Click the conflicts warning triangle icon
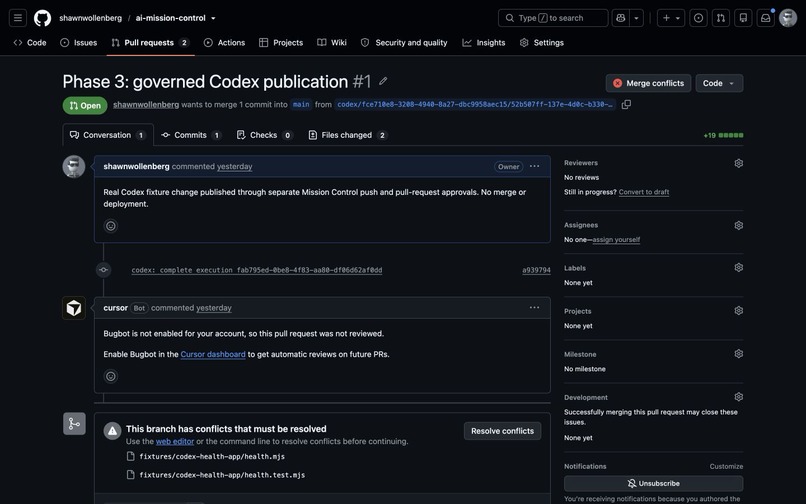806x504 pixels. [x=113, y=431]
